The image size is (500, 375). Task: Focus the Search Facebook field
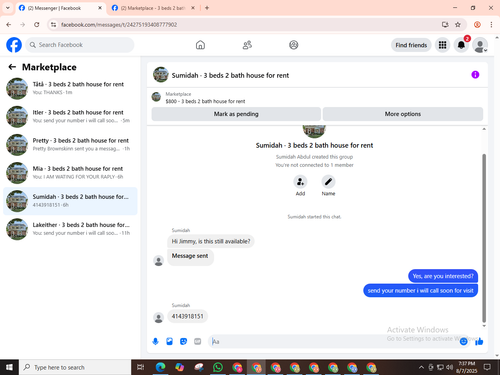click(x=80, y=45)
